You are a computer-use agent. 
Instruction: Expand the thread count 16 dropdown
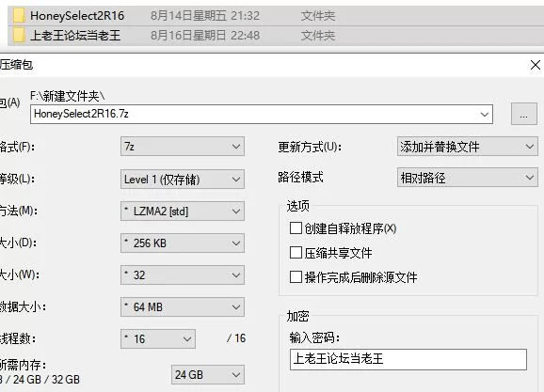pos(158,339)
